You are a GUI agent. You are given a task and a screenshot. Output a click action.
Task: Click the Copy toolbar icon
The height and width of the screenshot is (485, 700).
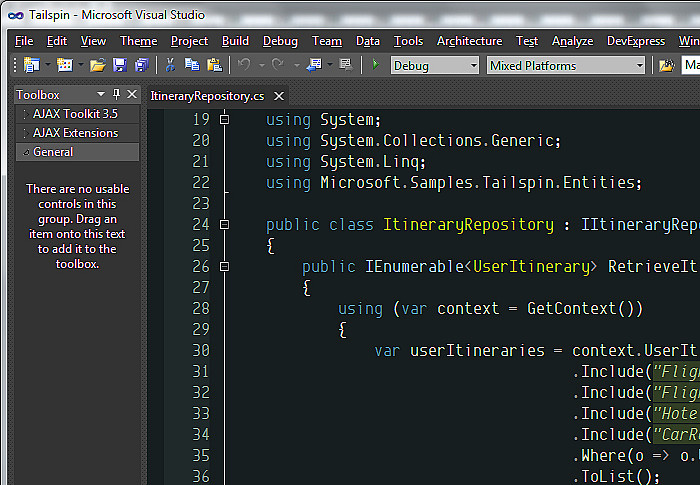pyautogui.click(x=191, y=65)
